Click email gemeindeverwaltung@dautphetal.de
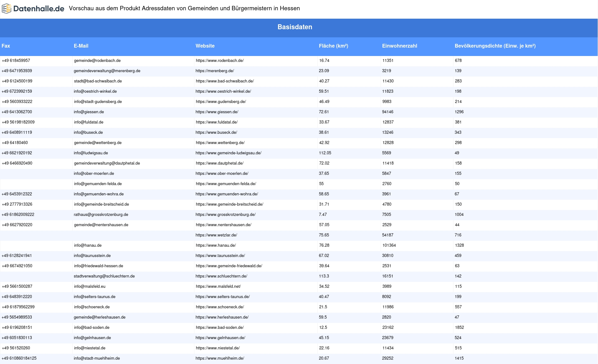The image size is (598, 364). coord(107,163)
